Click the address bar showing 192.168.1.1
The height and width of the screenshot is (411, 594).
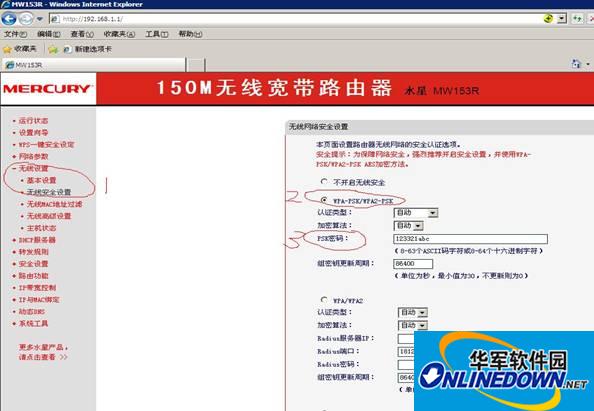[295, 19]
